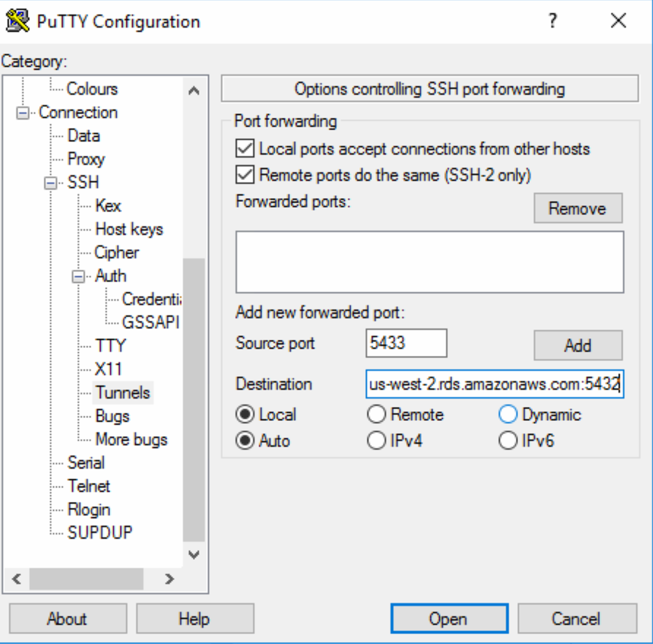
Task: Click the question mark help icon
Action: point(553,21)
